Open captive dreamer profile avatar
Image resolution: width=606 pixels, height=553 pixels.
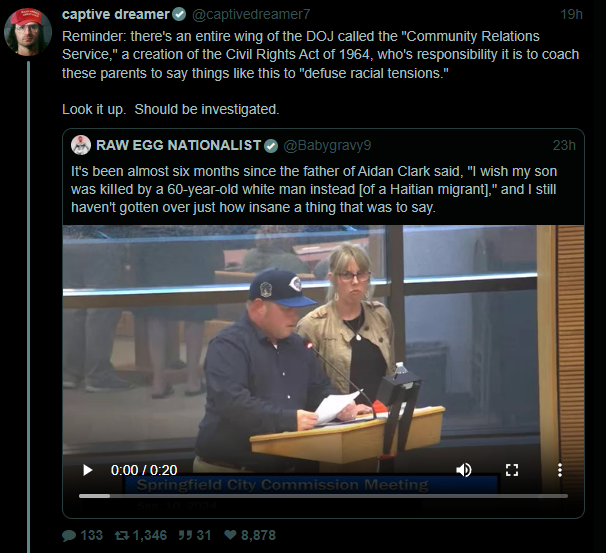pos(28,32)
